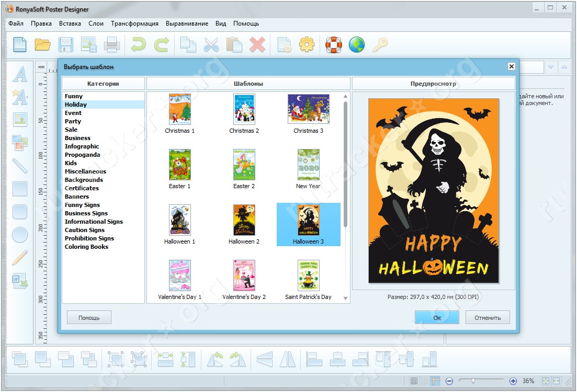Zoom in with the plus button
The image size is (577, 392).
point(513,381)
